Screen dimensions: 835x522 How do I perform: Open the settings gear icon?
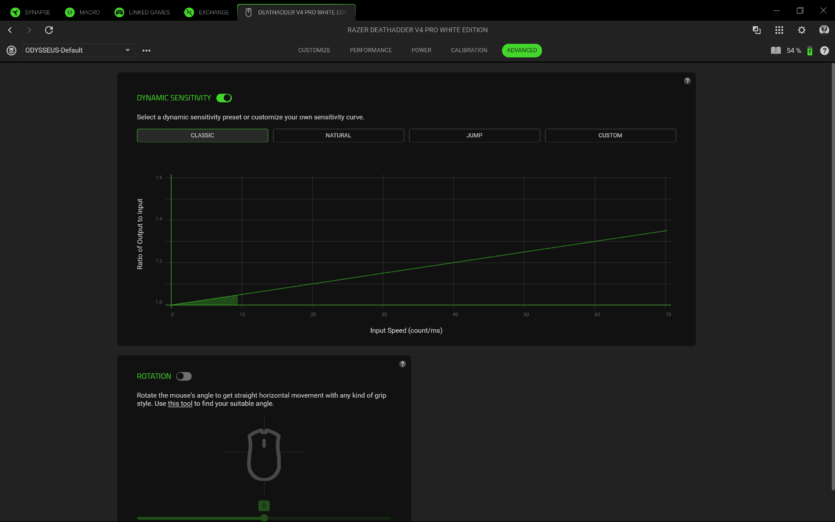click(801, 30)
